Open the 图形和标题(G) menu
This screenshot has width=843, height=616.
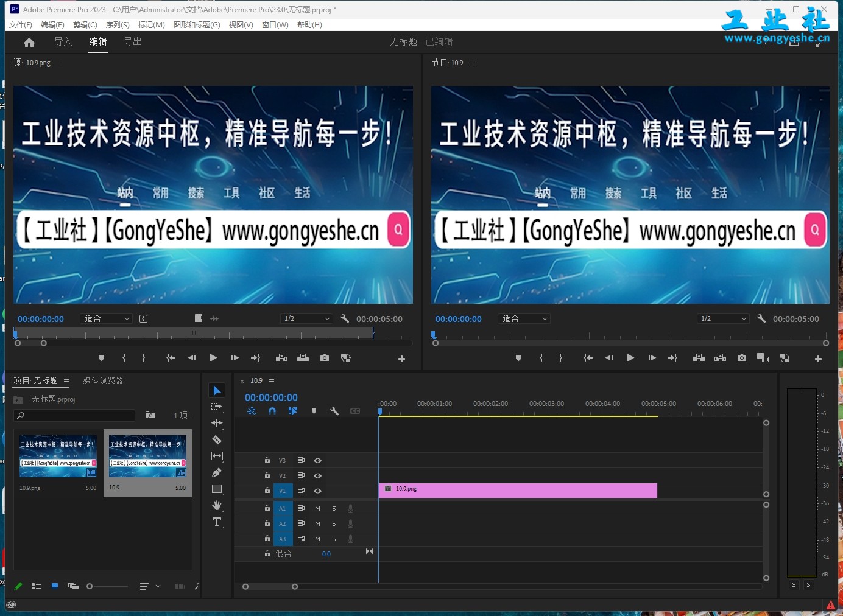tap(197, 24)
